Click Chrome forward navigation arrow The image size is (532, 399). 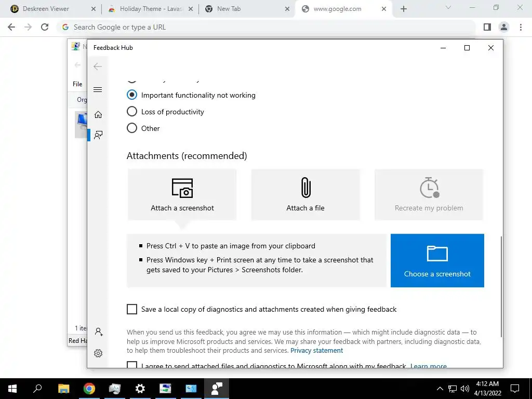(x=28, y=27)
